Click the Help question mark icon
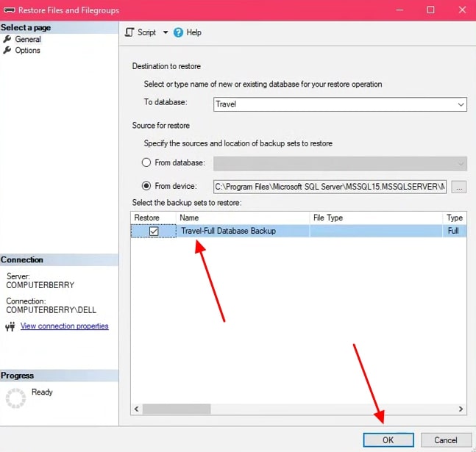476x452 pixels. pos(178,32)
